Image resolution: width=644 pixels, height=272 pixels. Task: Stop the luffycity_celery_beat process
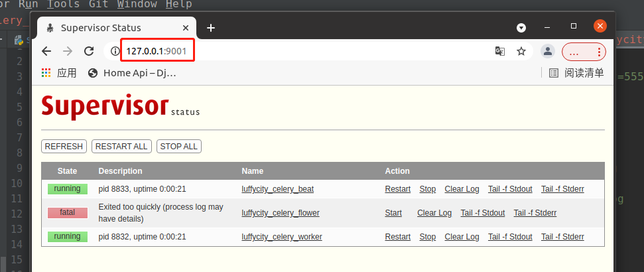tap(428, 189)
